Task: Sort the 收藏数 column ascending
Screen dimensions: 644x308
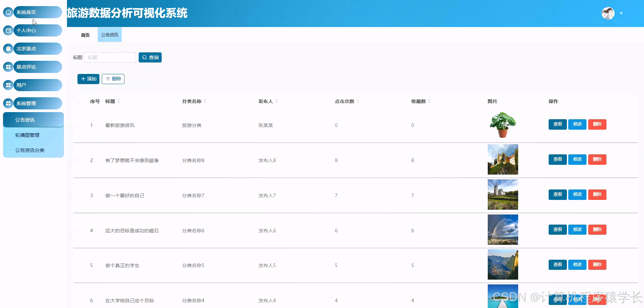Action: [x=429, y=99]
